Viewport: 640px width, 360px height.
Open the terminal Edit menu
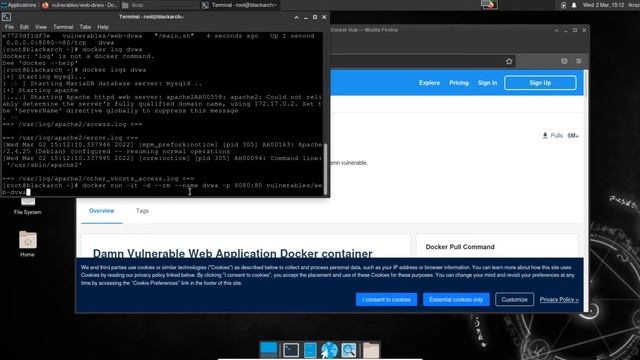(x=24, y=27)
